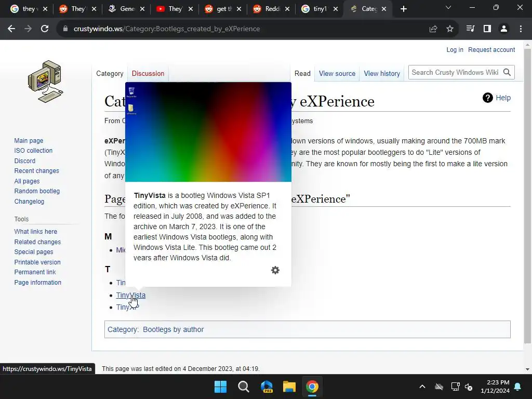Open What links here tool

tap(36, 231)
